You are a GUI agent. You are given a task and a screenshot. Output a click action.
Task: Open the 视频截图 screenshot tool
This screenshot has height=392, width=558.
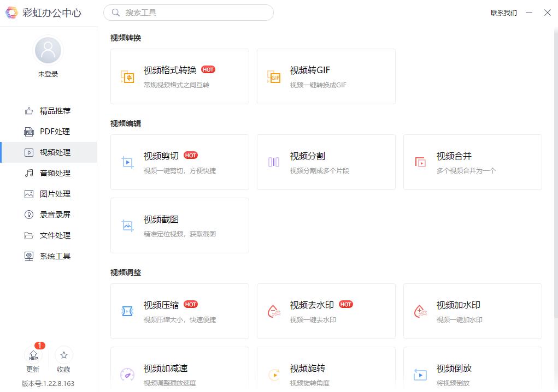[179, 225]
